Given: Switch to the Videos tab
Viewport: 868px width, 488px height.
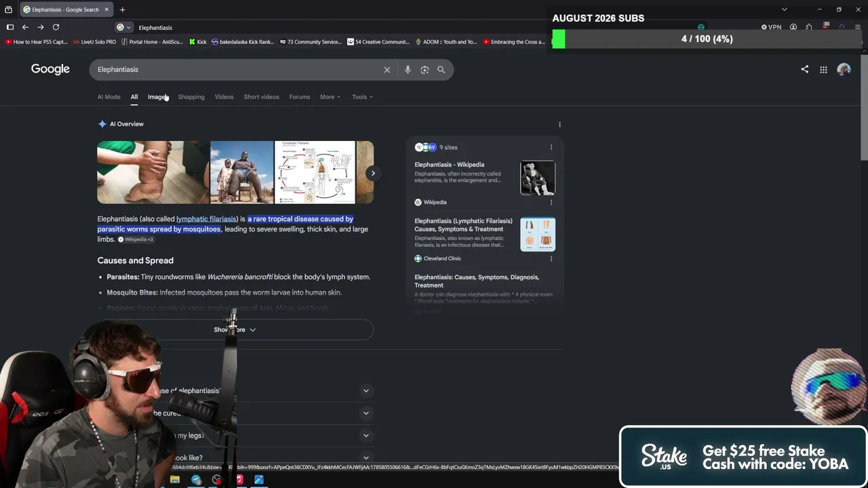Looking at the screenshot, I should [x=224, y=97].
